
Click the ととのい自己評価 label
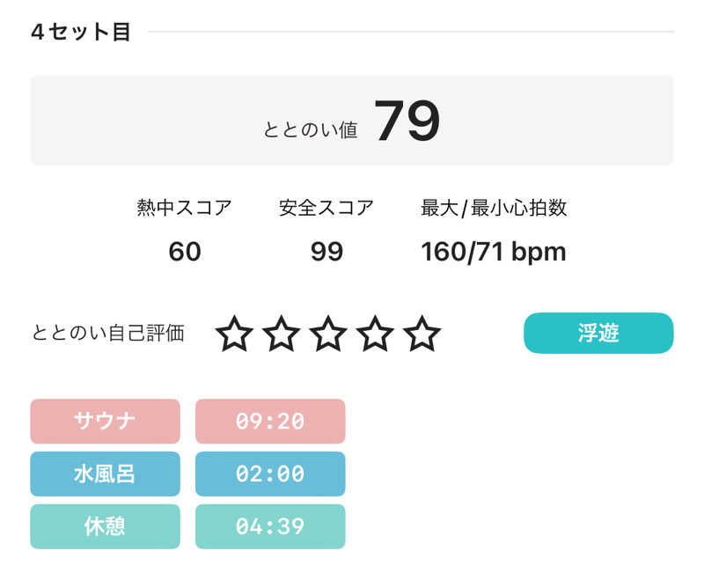108,334
